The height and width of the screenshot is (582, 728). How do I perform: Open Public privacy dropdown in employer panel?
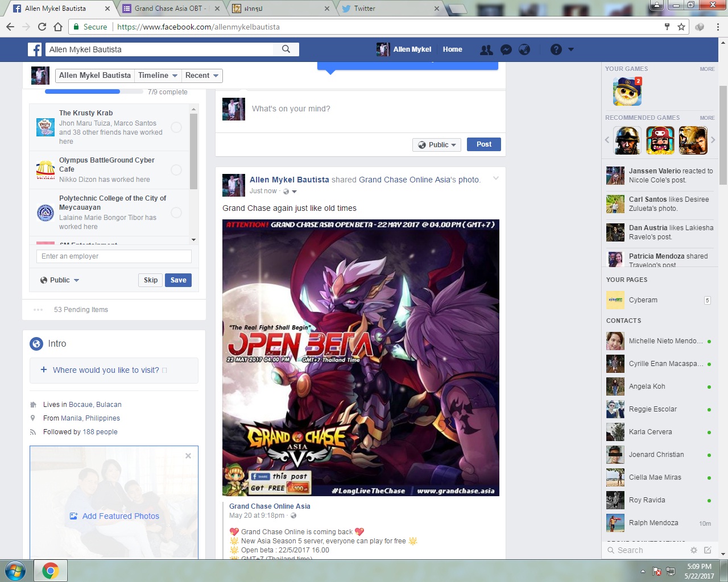(x=60, y=280)
